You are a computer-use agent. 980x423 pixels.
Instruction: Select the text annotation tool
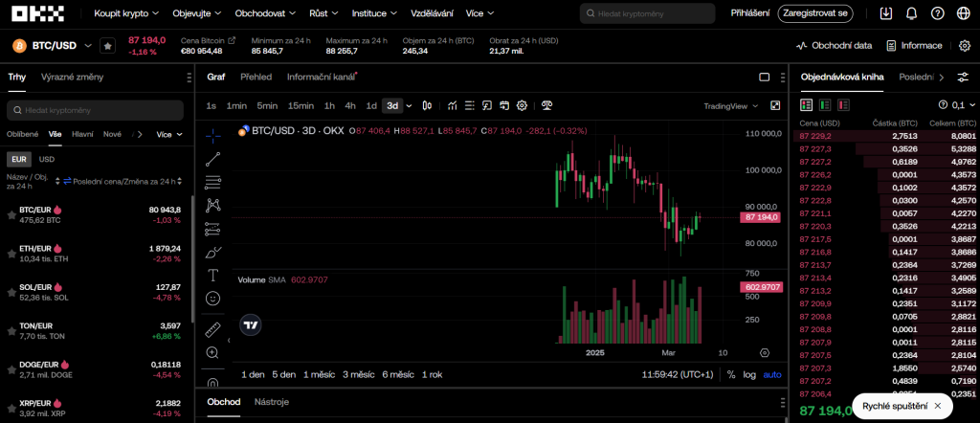coord(212,276)
